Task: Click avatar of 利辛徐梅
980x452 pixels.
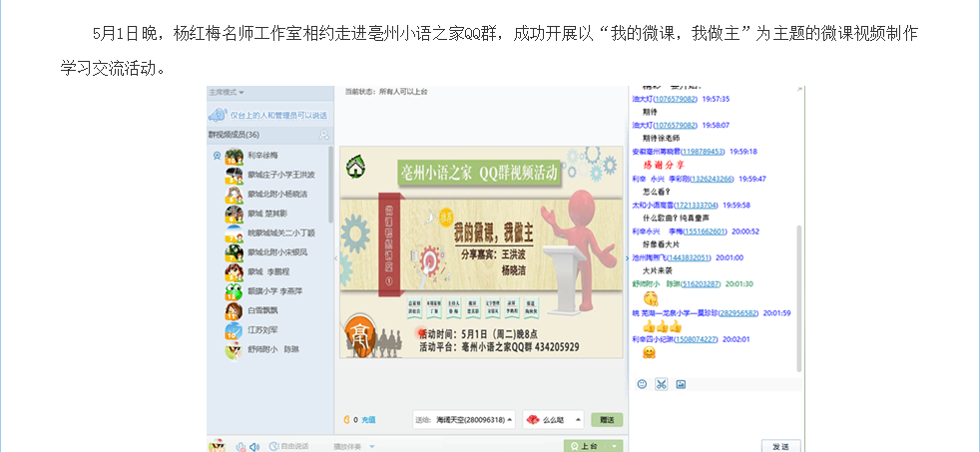Action: [x=234, y=156]
